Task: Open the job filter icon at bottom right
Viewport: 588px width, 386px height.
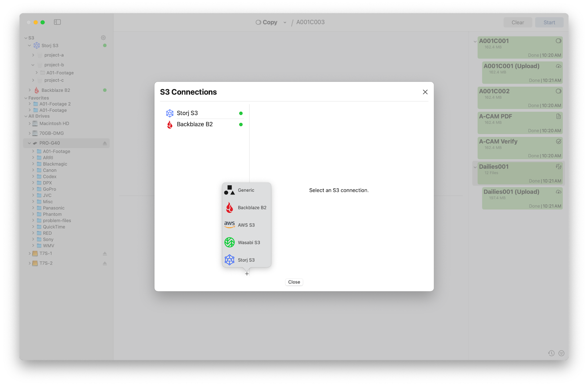Action: coord(562,353)
